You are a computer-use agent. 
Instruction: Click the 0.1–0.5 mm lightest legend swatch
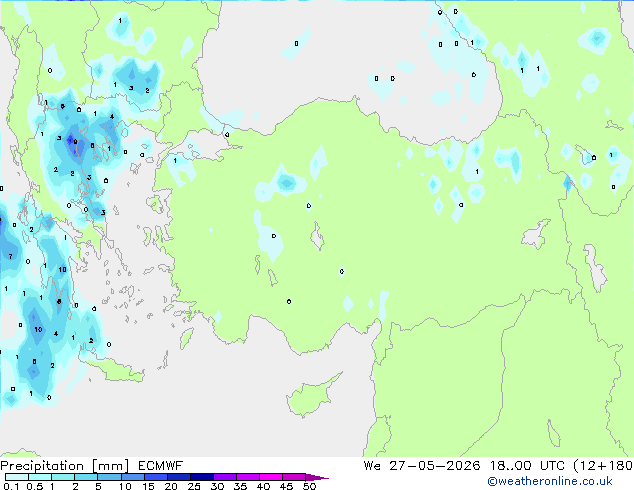(x=17, y=477)
